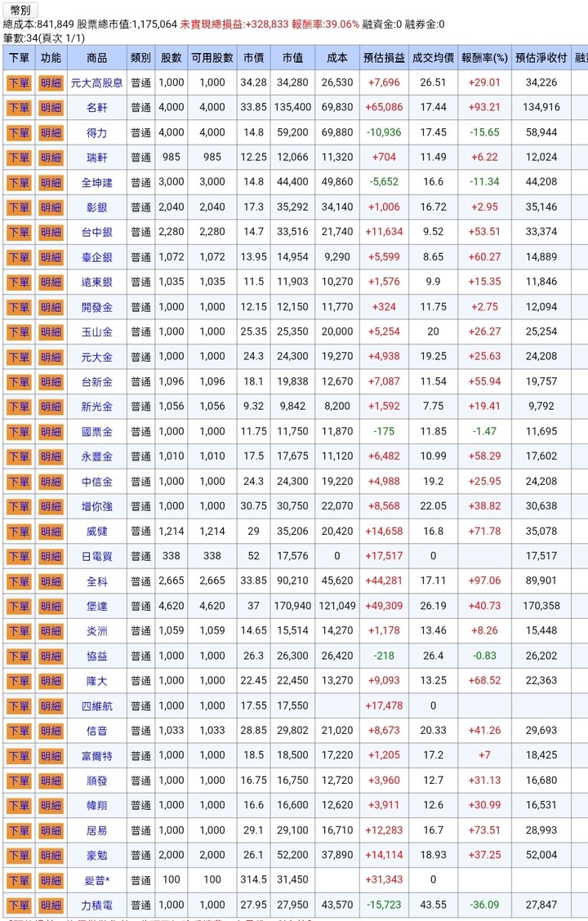Place order for 全科

19,581
